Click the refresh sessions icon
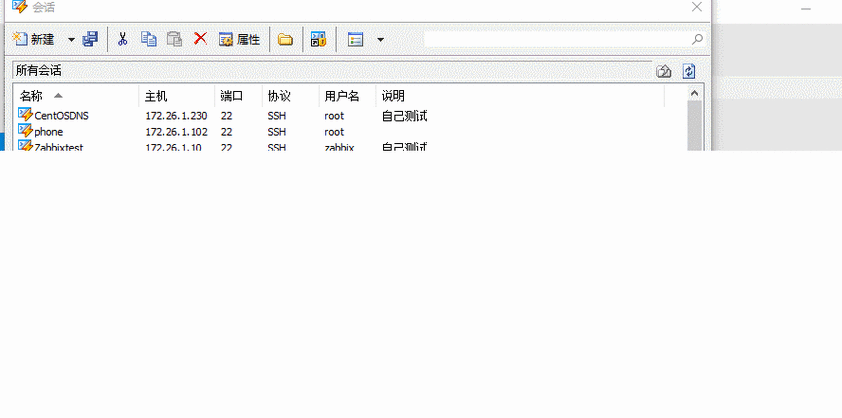Screen dimensions: 842x418 [x=689, y=71]
